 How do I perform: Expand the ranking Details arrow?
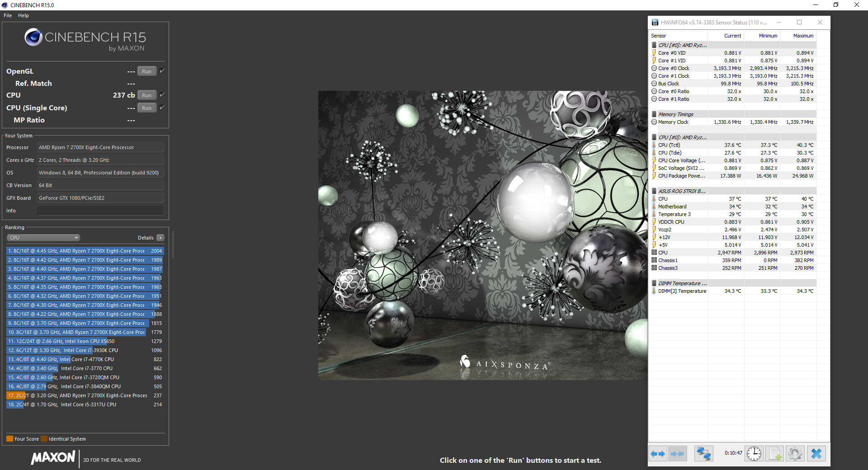[160, 238]
